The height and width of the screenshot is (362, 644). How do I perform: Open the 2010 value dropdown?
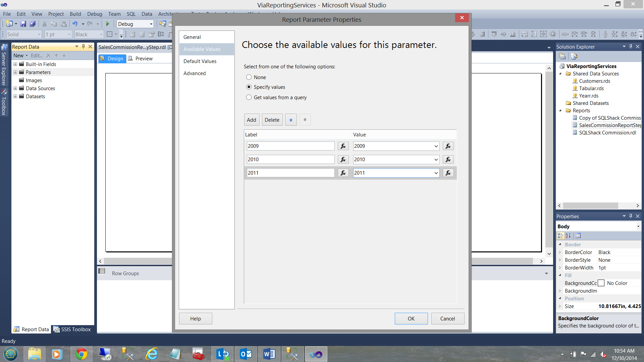436,160
